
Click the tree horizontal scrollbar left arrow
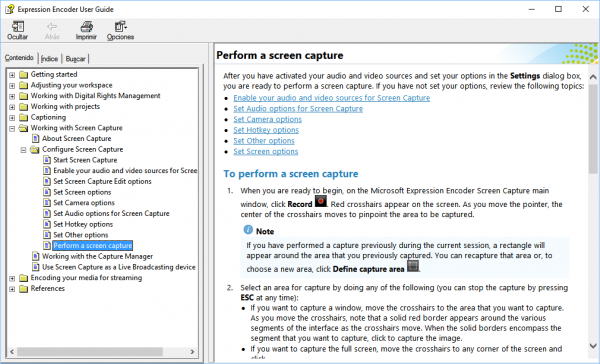tap(12, 351)
